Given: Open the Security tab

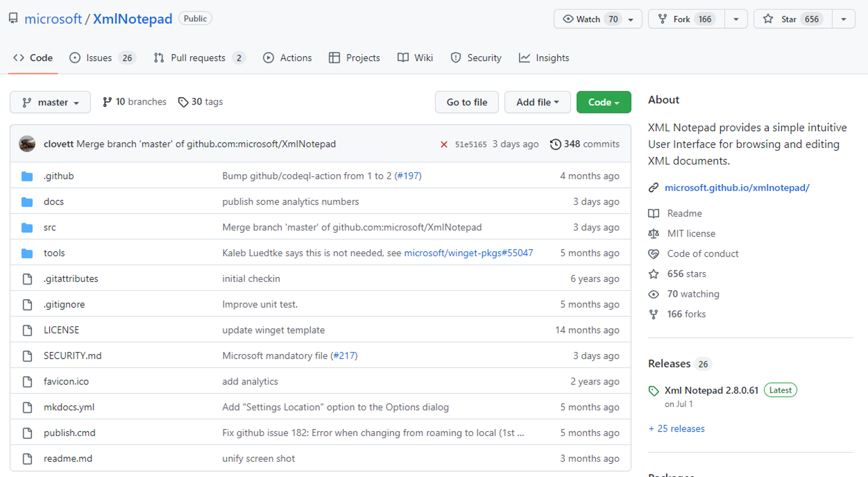Looking at the screenshot, I should tap(476, 58).
